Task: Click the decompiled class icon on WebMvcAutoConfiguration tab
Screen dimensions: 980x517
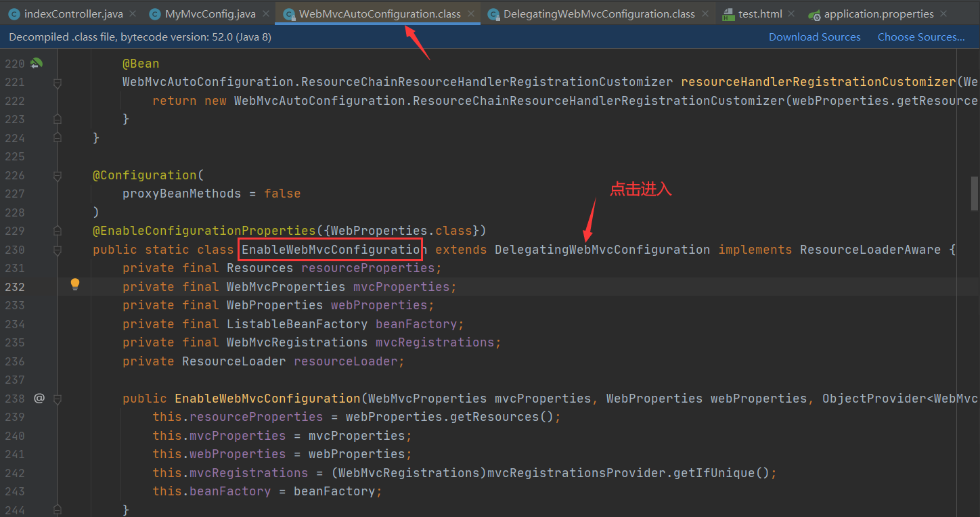Action: [x=289, y=14]
